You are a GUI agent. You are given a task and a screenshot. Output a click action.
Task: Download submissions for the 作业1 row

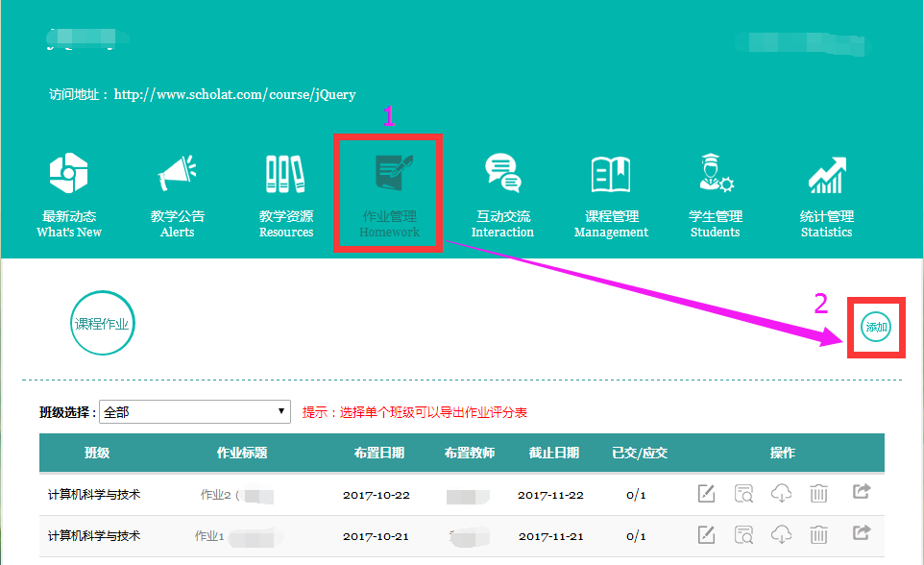[781, 534]
